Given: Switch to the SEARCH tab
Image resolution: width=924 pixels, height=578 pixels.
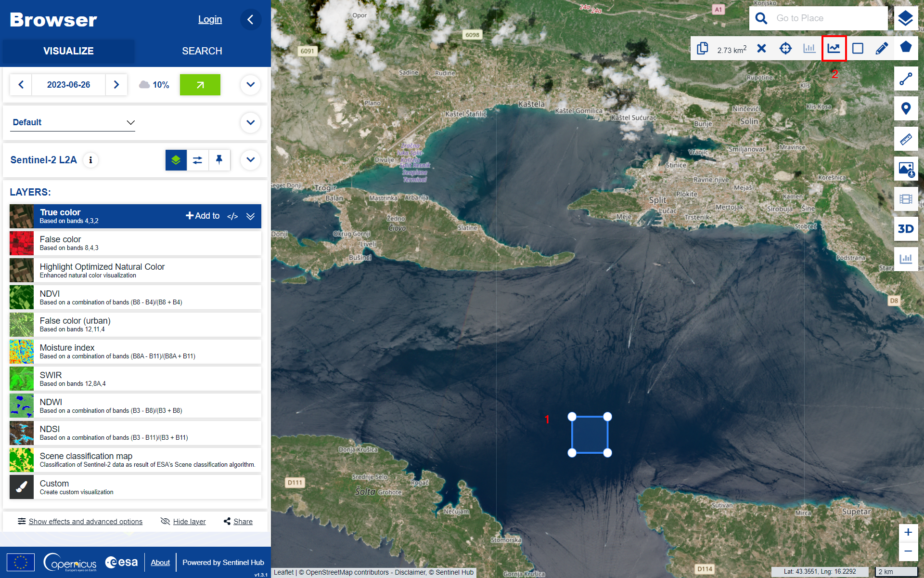Looking at the screenshot, I should pyautogui.click(x=202, y=51).
